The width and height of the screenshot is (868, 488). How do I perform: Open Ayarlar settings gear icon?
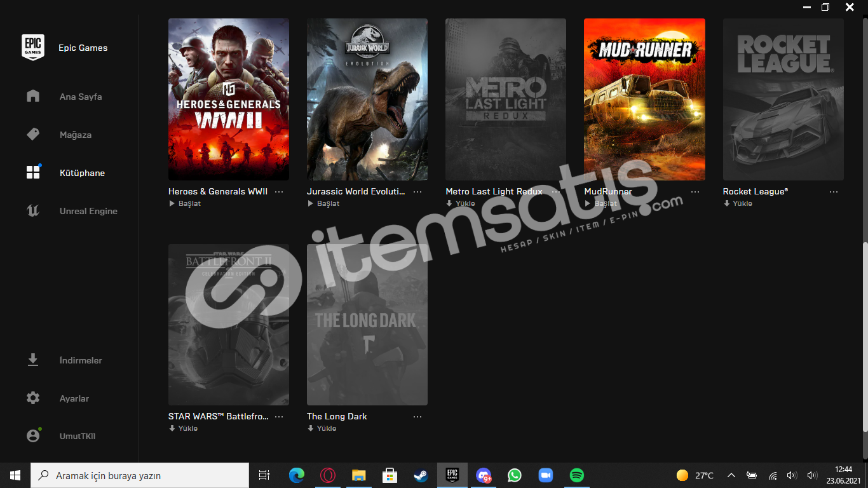click(x=33, y=398)
